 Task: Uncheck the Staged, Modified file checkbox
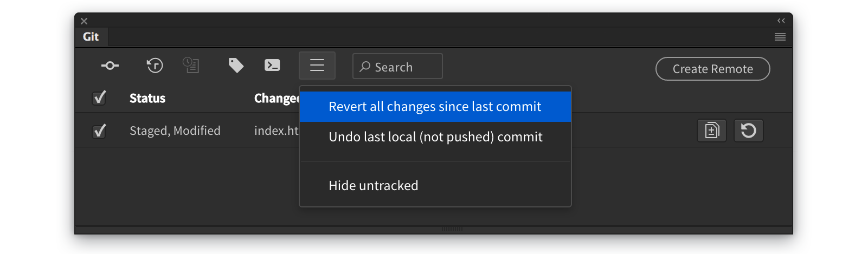pos(99,131)
